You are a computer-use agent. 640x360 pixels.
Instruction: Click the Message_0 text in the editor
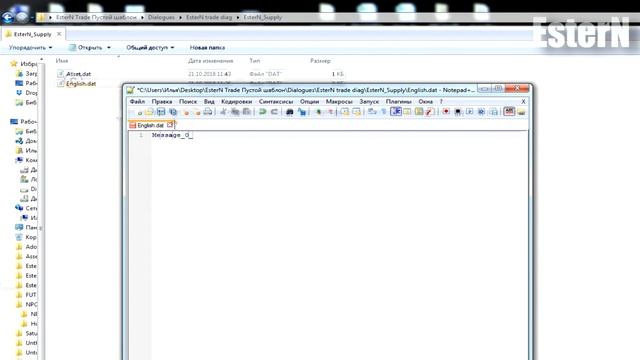[171, 135]
